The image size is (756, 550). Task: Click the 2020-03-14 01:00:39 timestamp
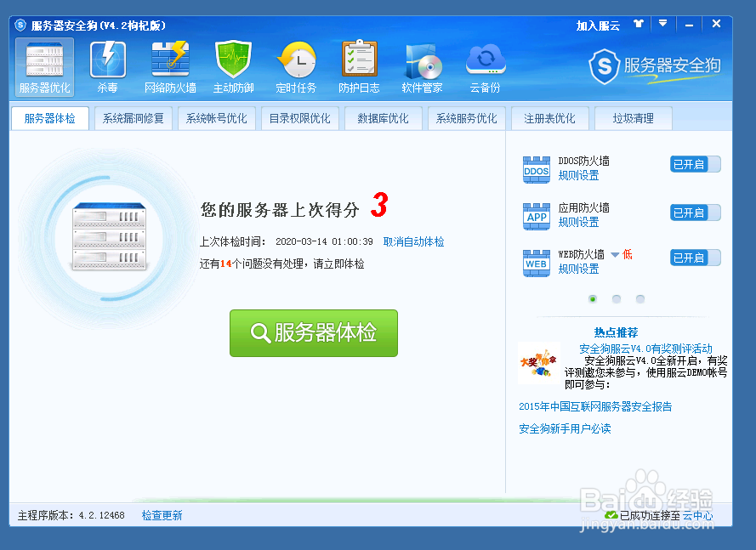324,241
